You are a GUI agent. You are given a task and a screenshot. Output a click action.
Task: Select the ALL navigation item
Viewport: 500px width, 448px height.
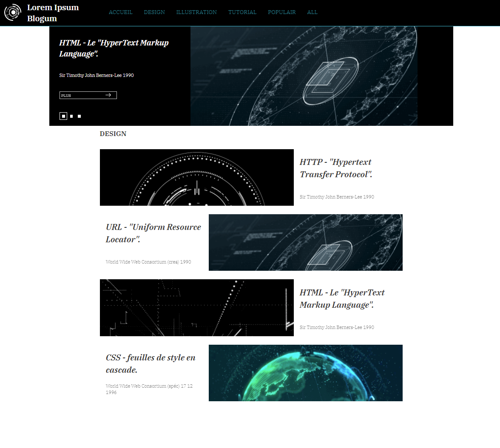tap(312, 12)
